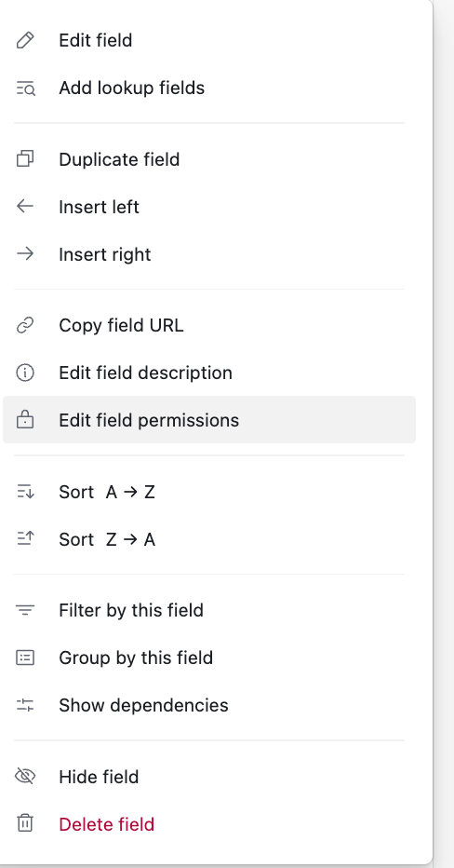Click the chain link icon for Copy field URL
Image resolution: width=454 pixels, height=868 pixels.
25,326
